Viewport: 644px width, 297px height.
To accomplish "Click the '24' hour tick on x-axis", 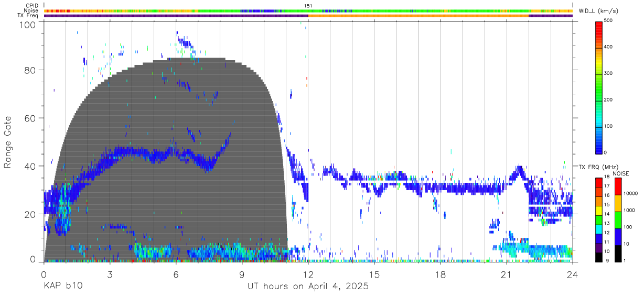I will pyautogui.click(x=573, y=274).
